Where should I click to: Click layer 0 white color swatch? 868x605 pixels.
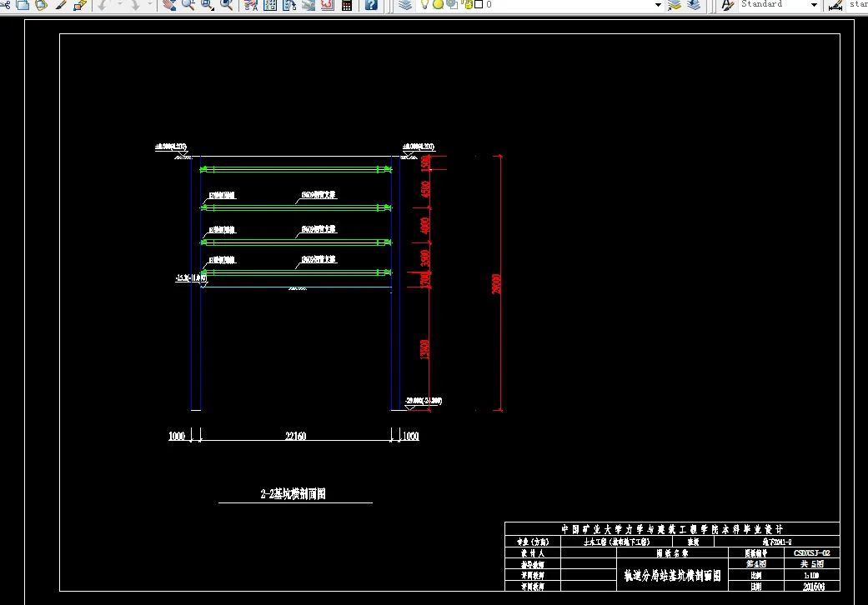coord(479,4)
